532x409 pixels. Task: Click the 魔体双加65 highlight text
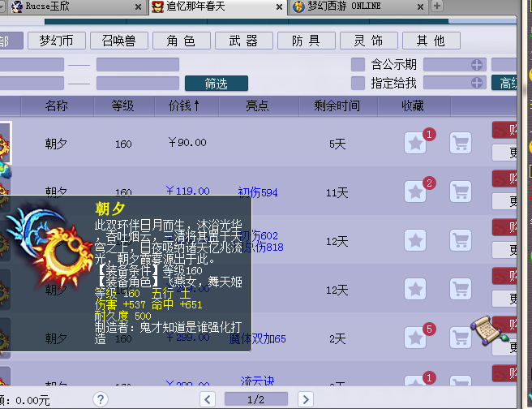(258, 338)
